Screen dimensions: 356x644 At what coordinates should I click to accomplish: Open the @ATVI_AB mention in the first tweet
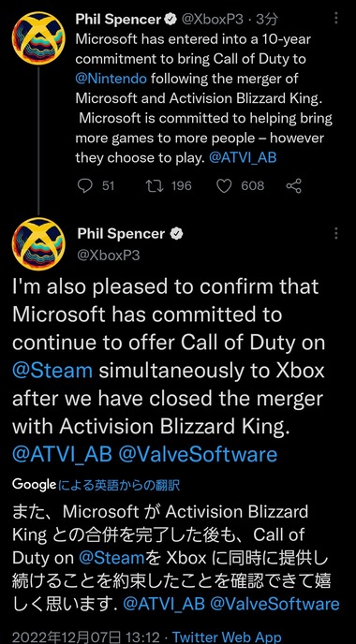(243, 158)
